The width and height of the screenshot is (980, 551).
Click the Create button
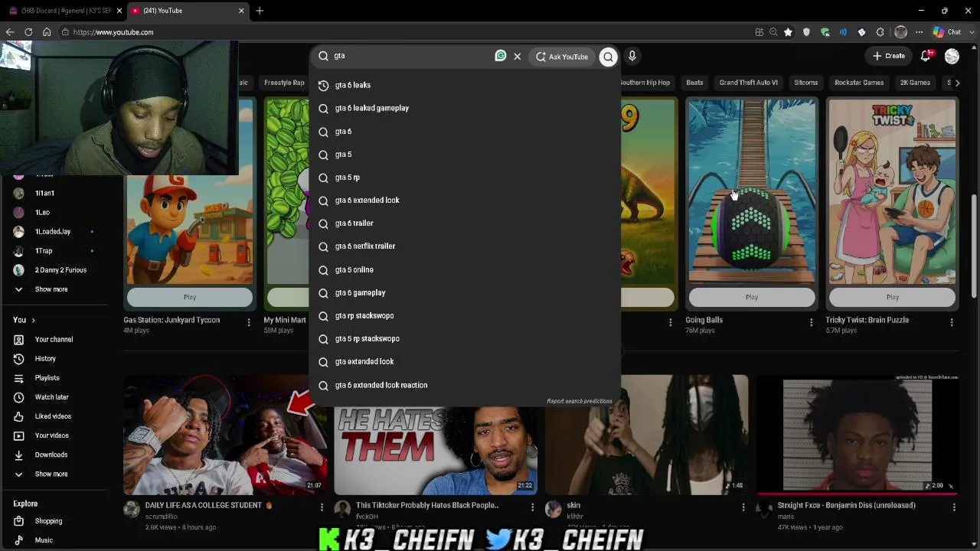(889, 56)
